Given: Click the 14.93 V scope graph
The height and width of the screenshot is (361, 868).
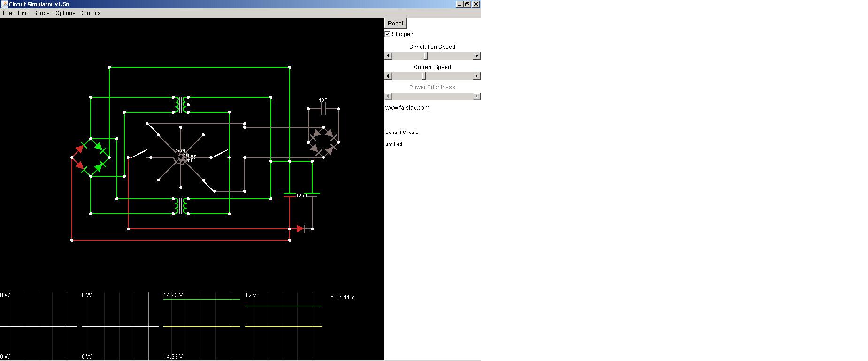Looking at the screenshot, I should (x=202, y=326).
